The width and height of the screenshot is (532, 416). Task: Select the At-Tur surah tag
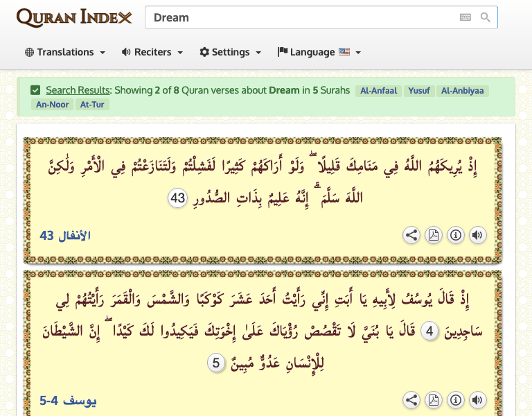click(94, 105)
